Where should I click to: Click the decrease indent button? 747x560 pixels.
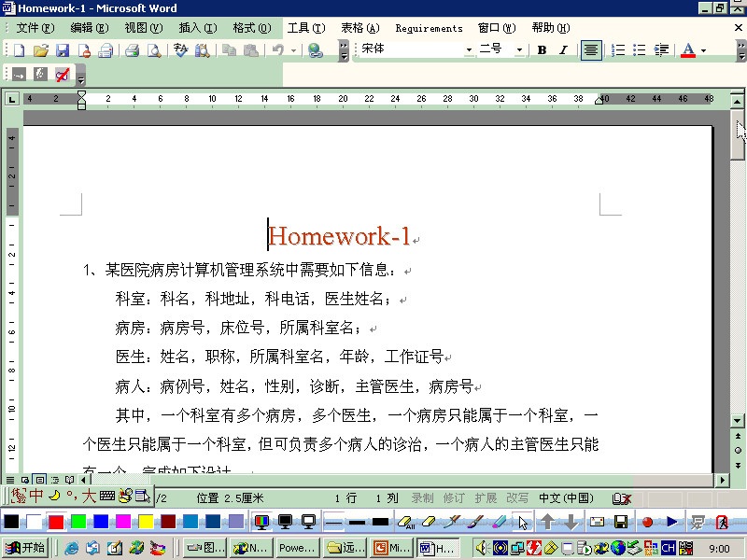pyautogui.click(x=661, y=50)
